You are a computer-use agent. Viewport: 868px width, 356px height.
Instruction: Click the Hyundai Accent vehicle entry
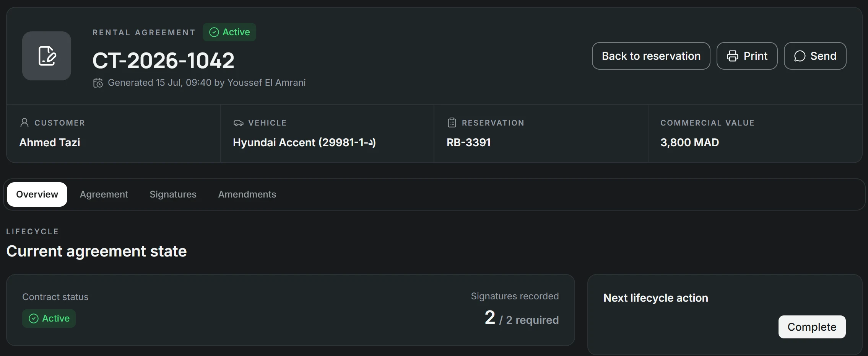(304, 142)
